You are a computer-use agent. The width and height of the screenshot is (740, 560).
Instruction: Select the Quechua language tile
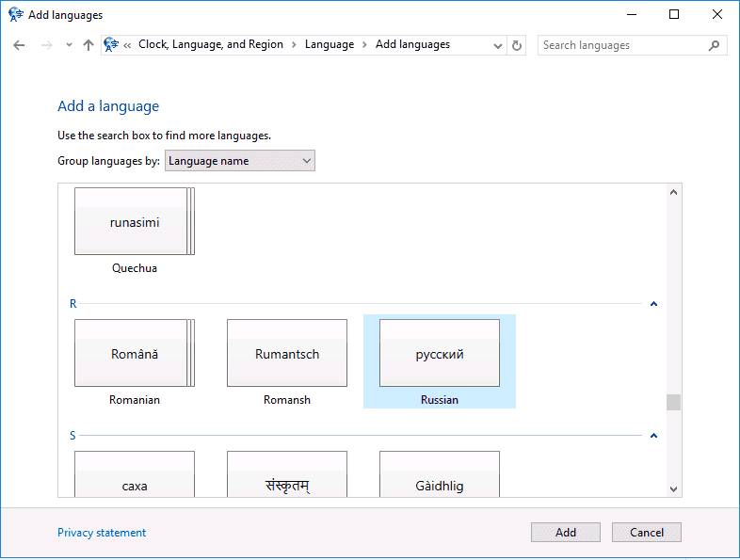[x=135, y=231]
